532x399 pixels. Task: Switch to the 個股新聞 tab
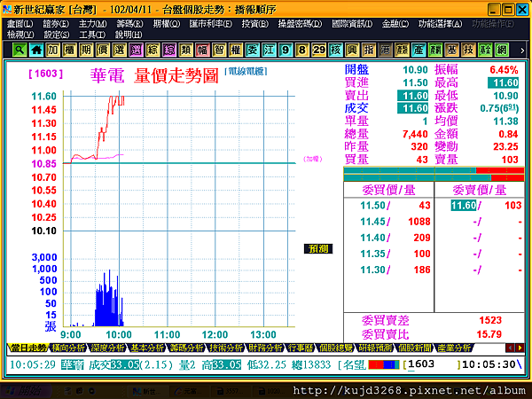[415, 348]
